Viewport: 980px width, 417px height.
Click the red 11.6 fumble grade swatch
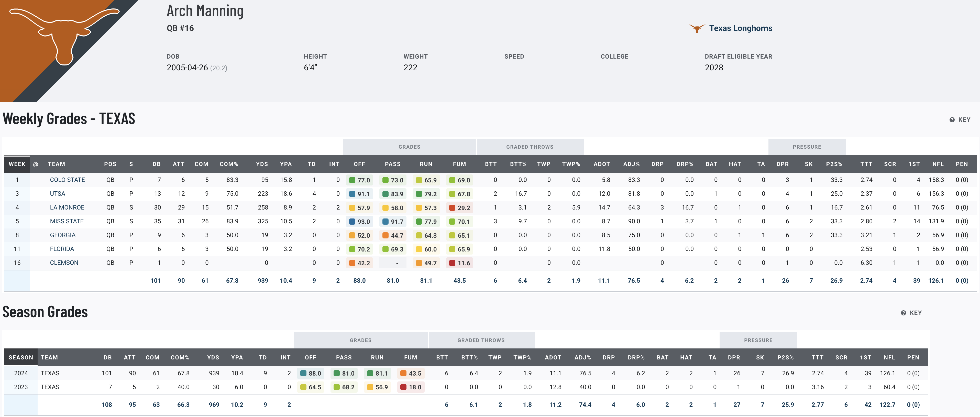tap(452, 263)
